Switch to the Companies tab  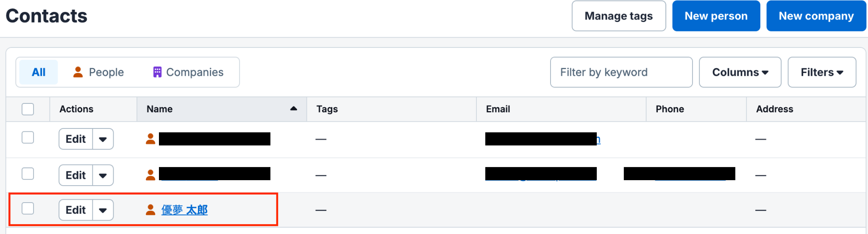tap(188, 72)
